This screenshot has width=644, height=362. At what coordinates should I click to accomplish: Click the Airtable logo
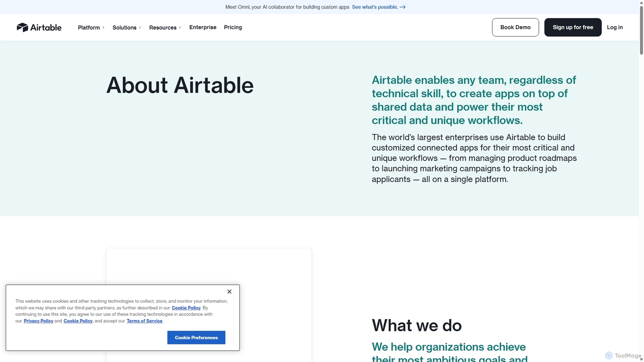tap(39, 27)
